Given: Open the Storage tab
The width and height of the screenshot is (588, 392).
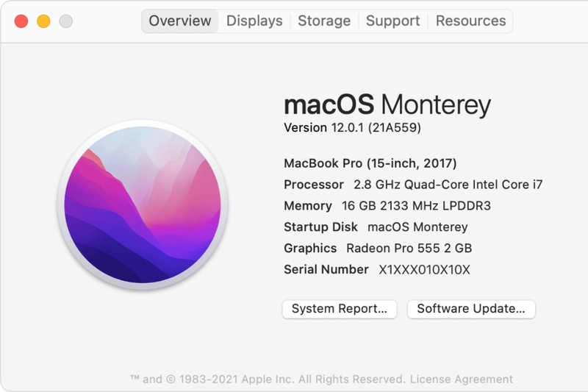Looking at the screenshot, I should pos(324,21).
